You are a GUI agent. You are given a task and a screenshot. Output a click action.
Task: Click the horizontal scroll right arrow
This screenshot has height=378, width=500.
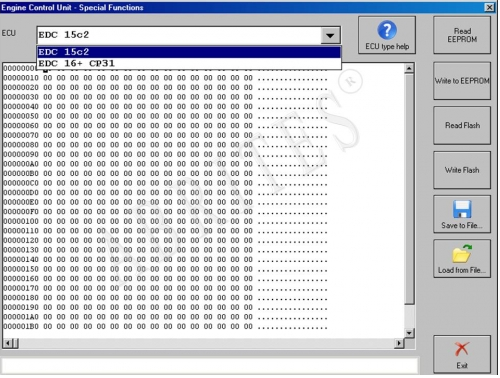point(399,343)
